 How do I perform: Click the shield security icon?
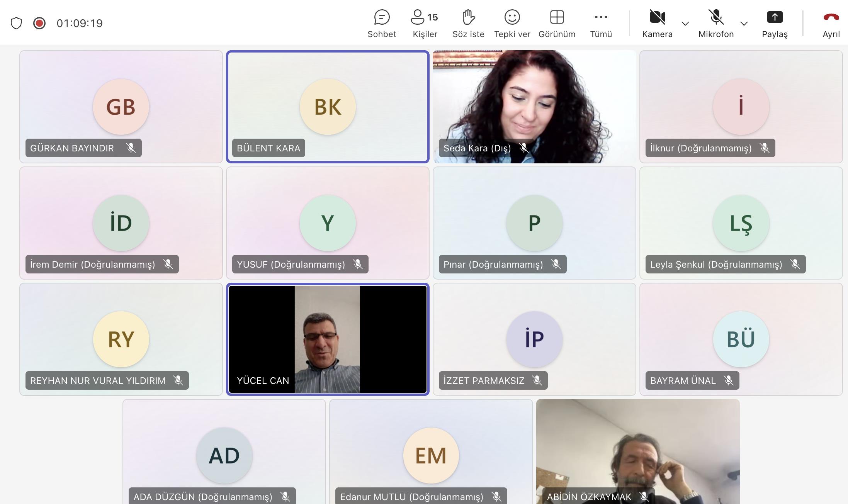point(16,23)
